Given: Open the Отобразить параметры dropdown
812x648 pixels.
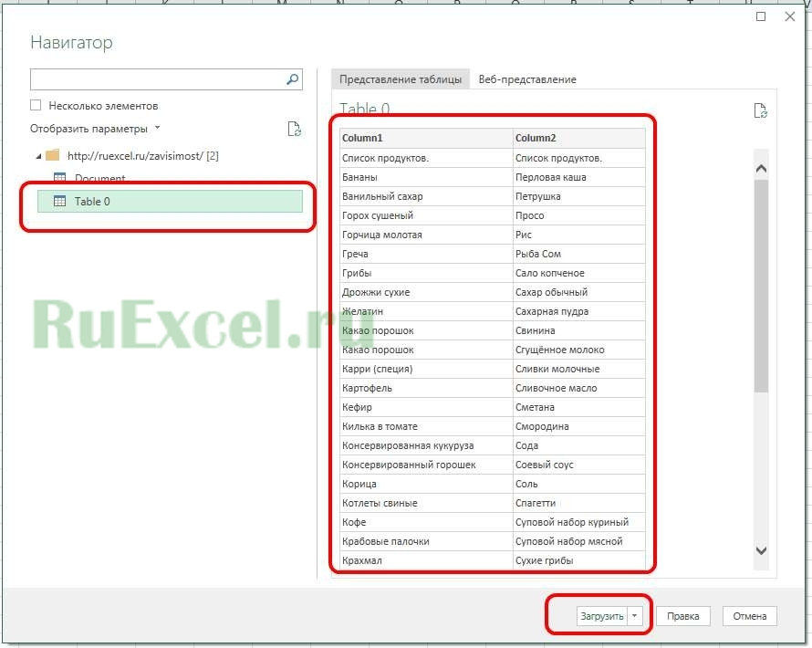Looking at the screenshot, I should [158, 128].
